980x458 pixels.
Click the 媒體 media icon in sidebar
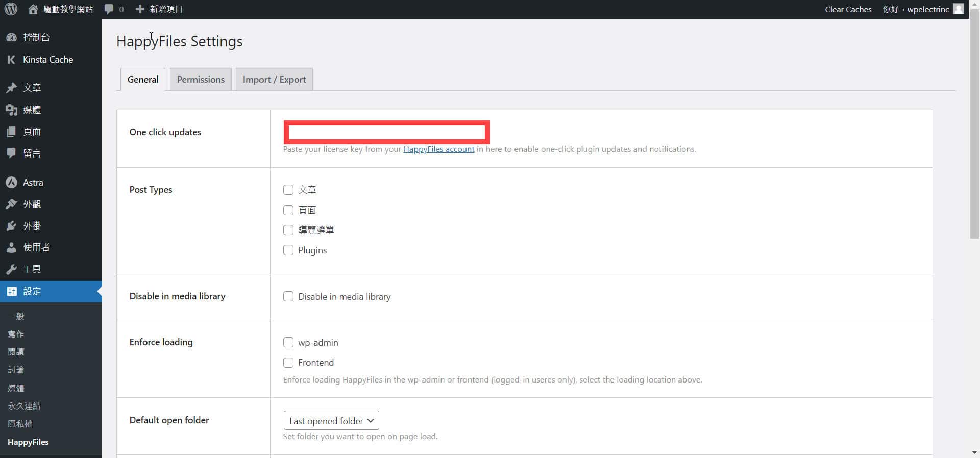pyautogui.click(x=11, y=110)
